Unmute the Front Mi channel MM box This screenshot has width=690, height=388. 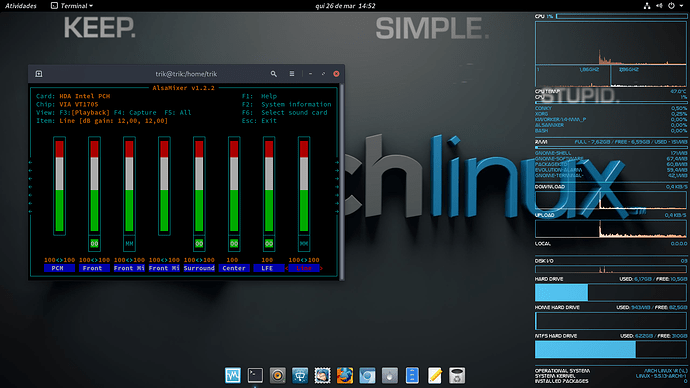point(129,243)
